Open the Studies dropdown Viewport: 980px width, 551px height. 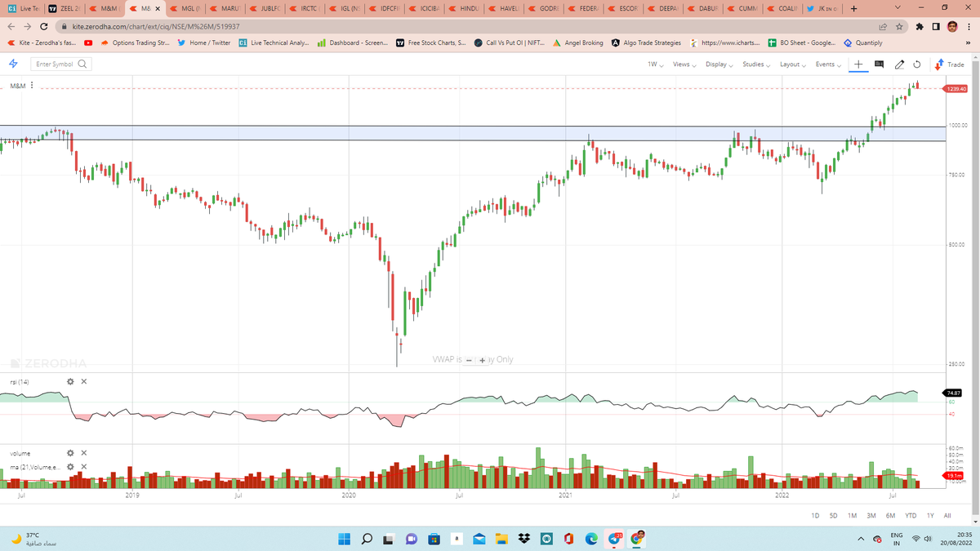click(x=756, y=64)
